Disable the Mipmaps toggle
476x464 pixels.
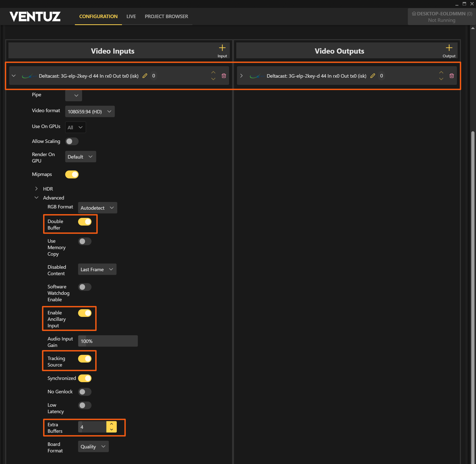(x=72, y=174)
